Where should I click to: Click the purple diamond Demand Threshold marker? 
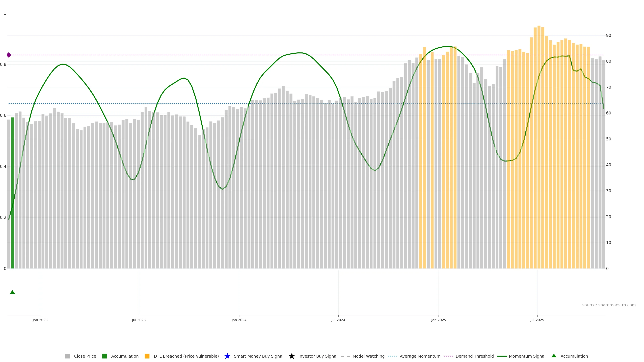tap(9, 55)
